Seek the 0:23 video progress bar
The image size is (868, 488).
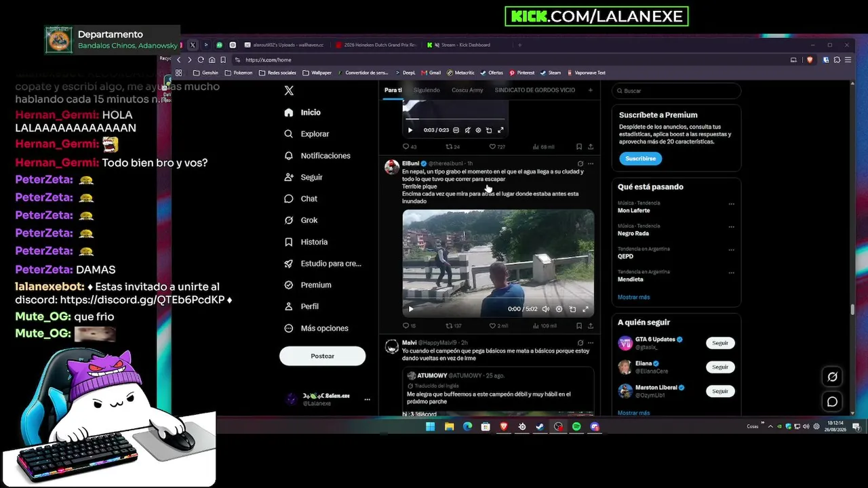click(454, 119)
